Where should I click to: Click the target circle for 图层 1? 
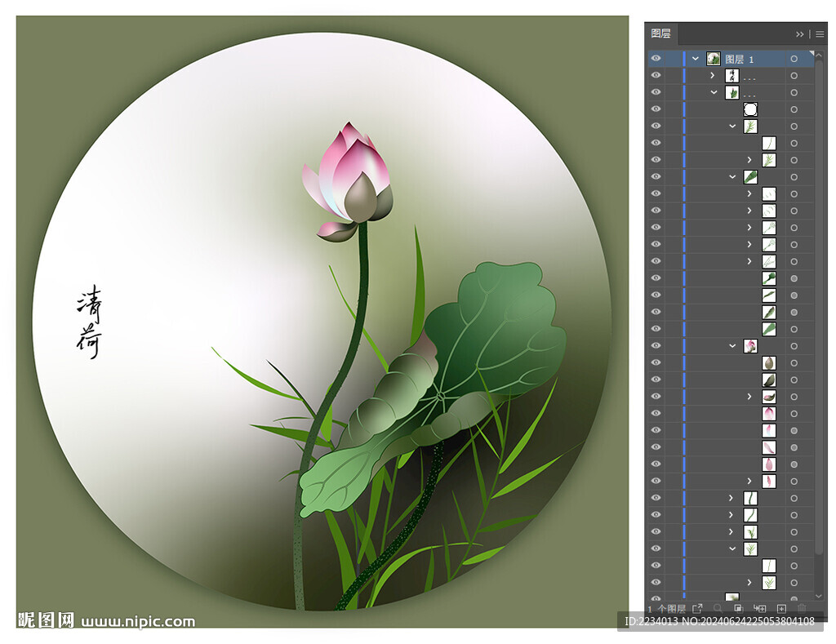point(794,59)
